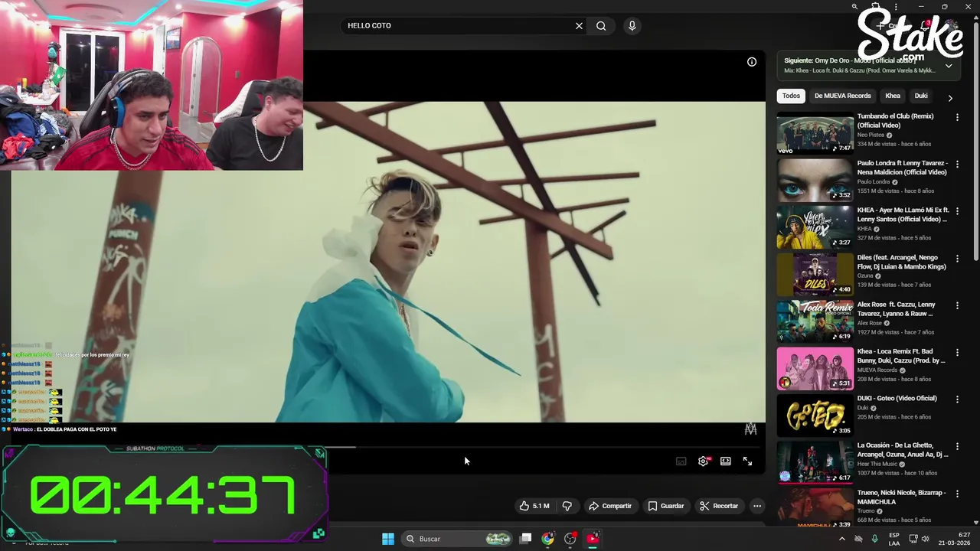Expand the Siguiente mix playlist panel
This screenshot has width=980, height=551.
coord(949,66)
